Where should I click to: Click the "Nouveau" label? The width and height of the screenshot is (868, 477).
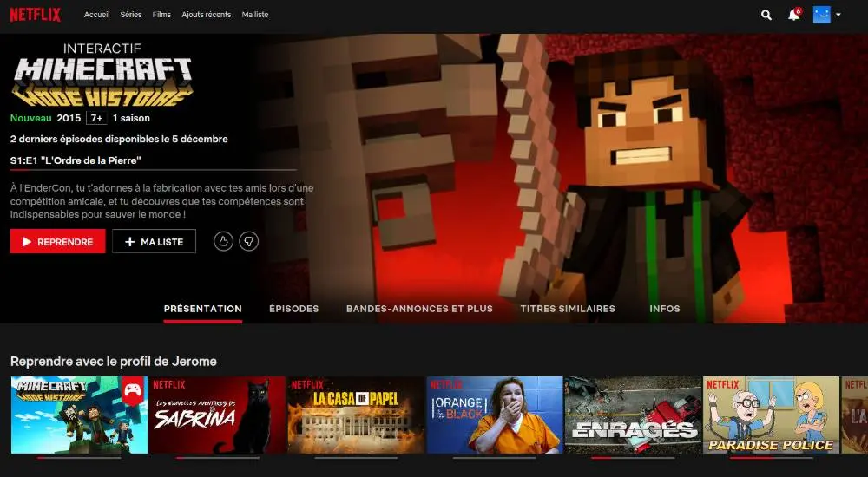(x=31, y=118)
